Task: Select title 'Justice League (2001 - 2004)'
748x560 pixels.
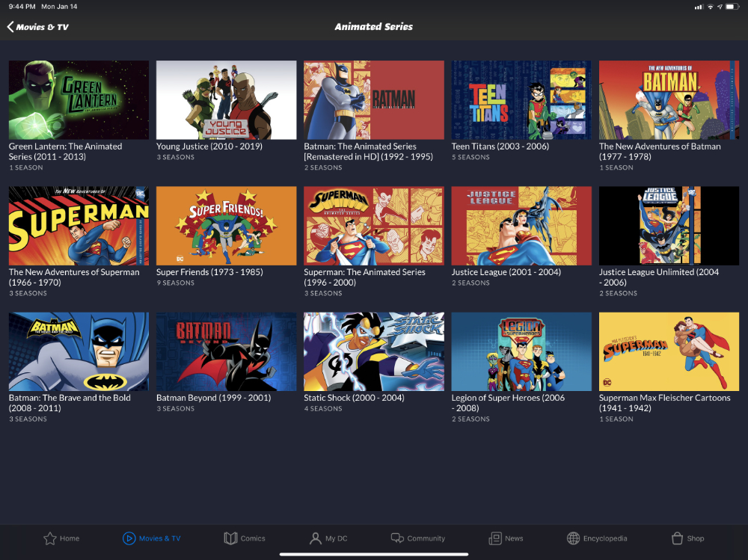Action: click(x=506, y=272)
